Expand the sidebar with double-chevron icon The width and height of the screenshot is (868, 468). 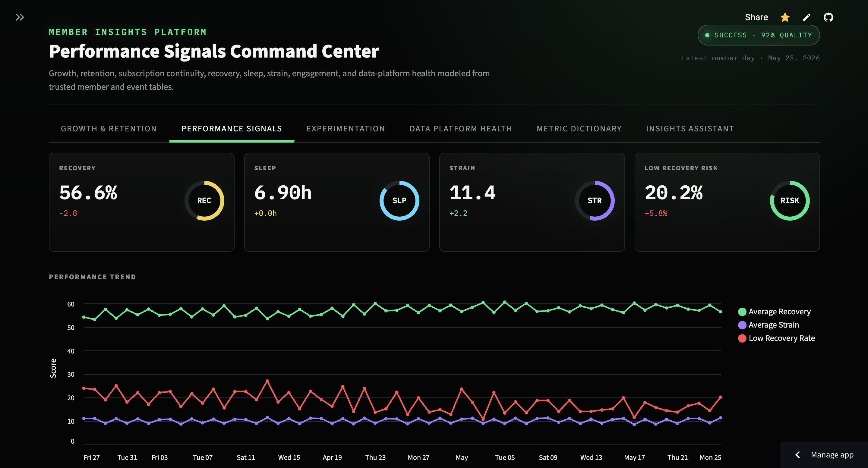(x=20, y=17)
